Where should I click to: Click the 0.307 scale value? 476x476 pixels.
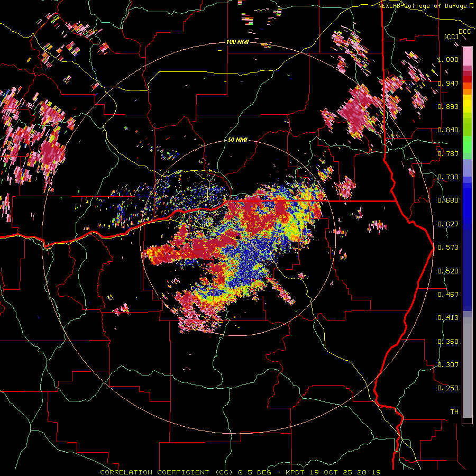[x=448, y=365]
